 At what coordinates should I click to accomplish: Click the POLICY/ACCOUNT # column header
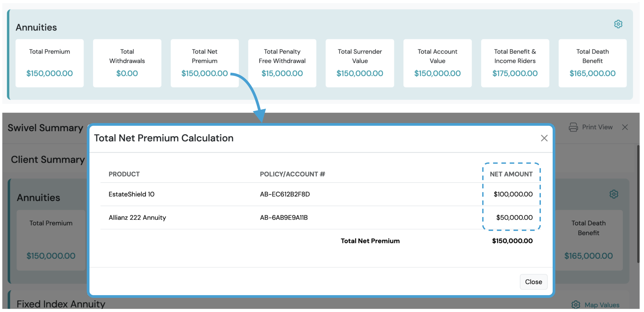coord(292,174)
